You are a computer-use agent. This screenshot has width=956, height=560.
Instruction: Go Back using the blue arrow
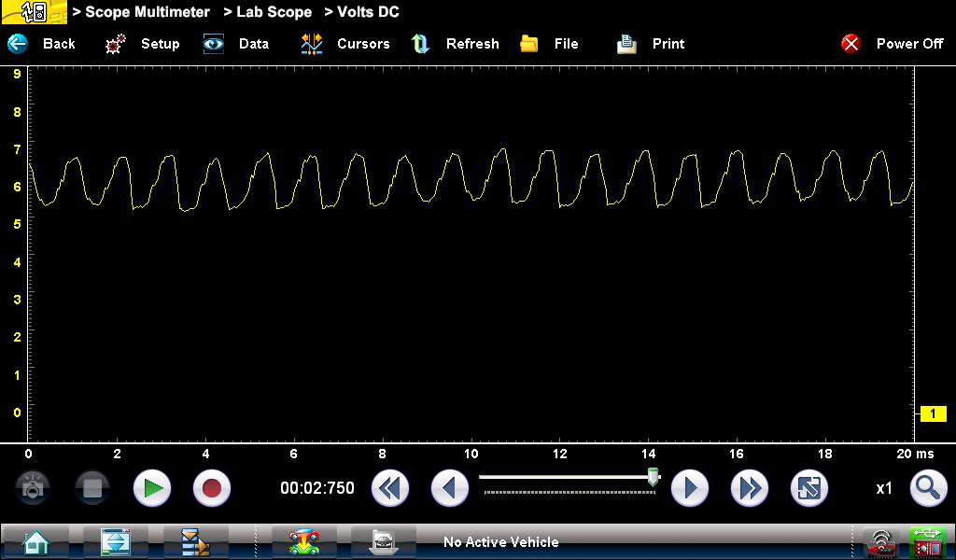(41, 44)
